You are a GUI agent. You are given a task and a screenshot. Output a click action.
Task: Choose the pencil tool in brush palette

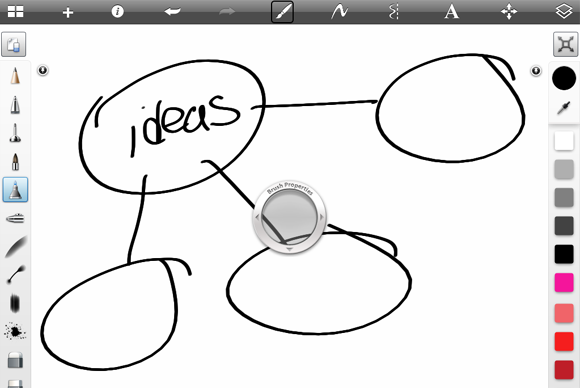(15, 76)
